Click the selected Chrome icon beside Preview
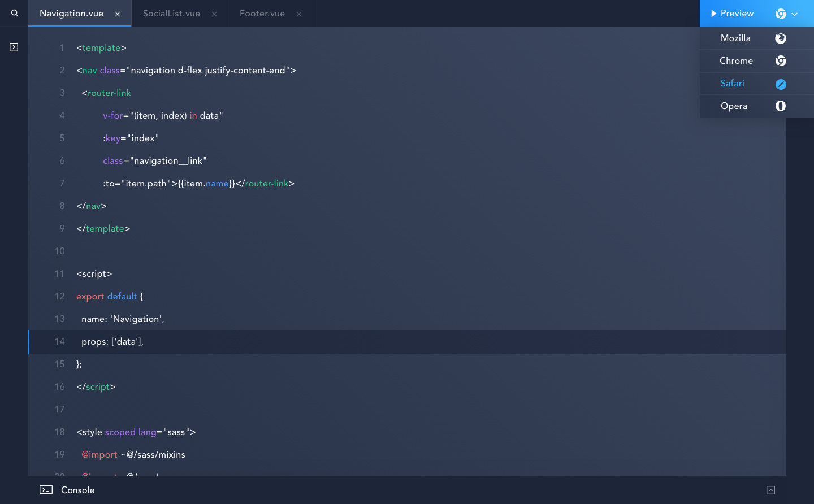Screen dimensions: 814x504 tap(781, 14)
